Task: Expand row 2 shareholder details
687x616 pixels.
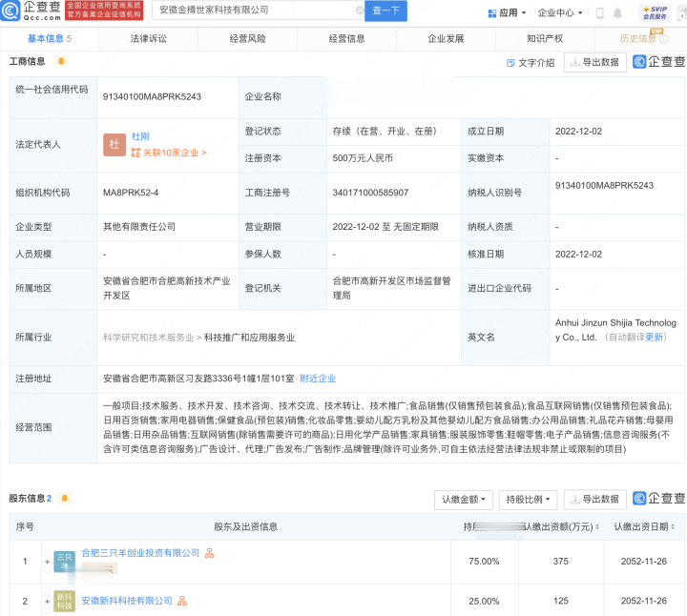Action: pos(47,601)
